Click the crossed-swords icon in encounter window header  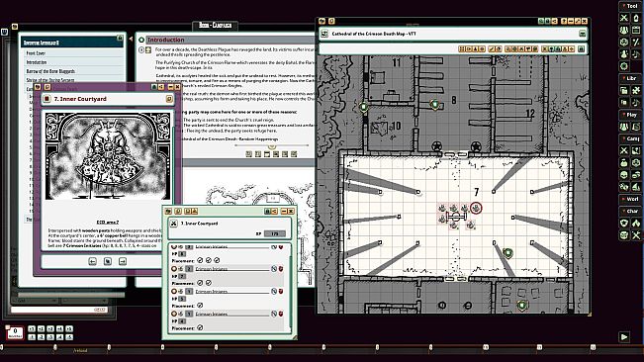pyautogui.click(x=174, y=224)
